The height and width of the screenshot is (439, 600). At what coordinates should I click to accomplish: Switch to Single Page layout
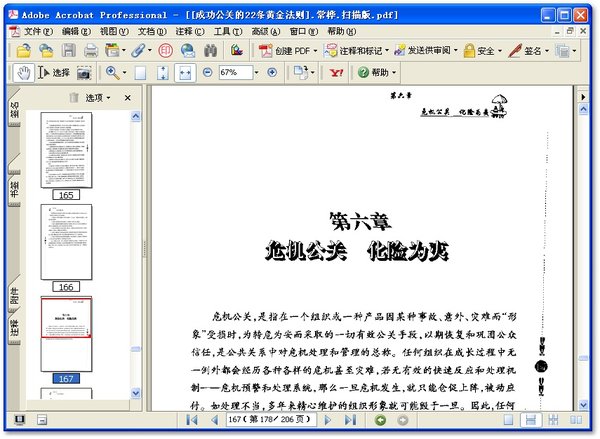coord(508,420)
